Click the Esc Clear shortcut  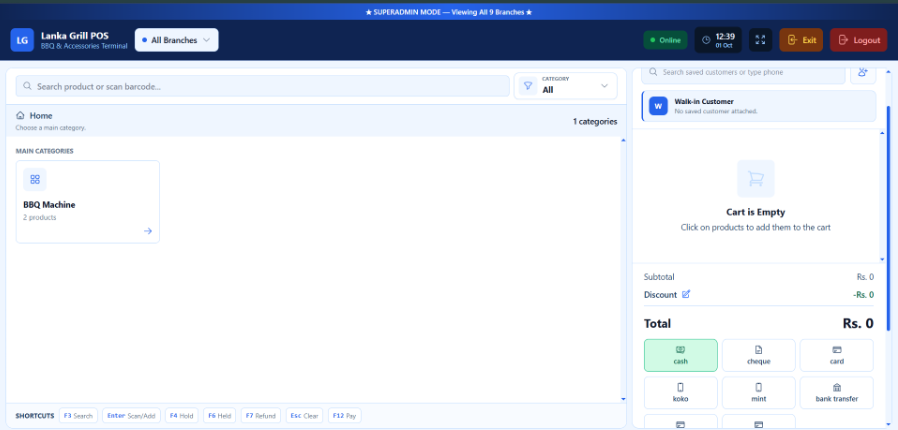[x=304, y=416]
